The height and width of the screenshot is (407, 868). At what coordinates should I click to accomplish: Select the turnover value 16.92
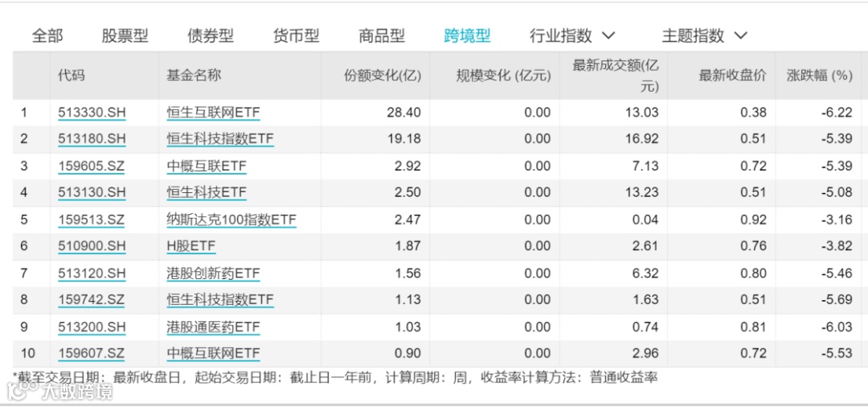[641, 138]
